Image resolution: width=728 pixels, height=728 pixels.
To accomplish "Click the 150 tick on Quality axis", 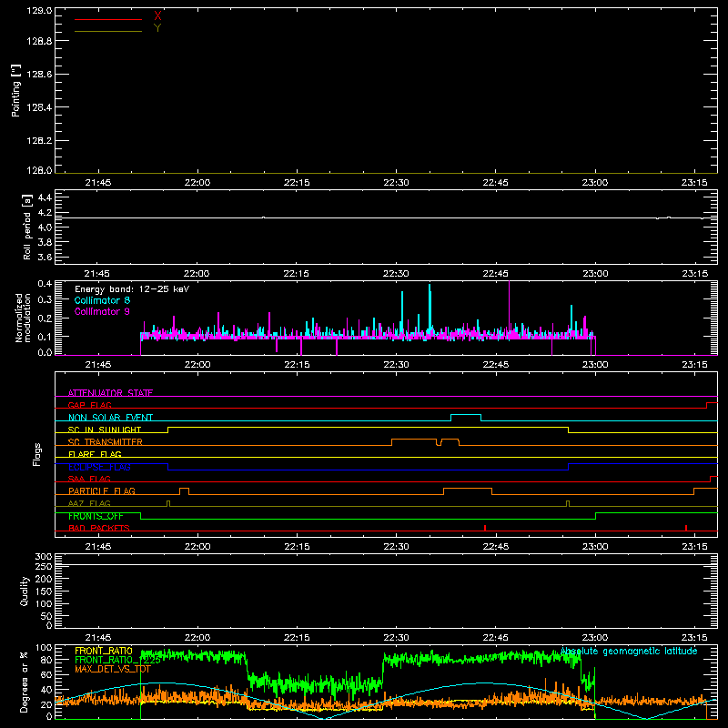I will point(44,591).
